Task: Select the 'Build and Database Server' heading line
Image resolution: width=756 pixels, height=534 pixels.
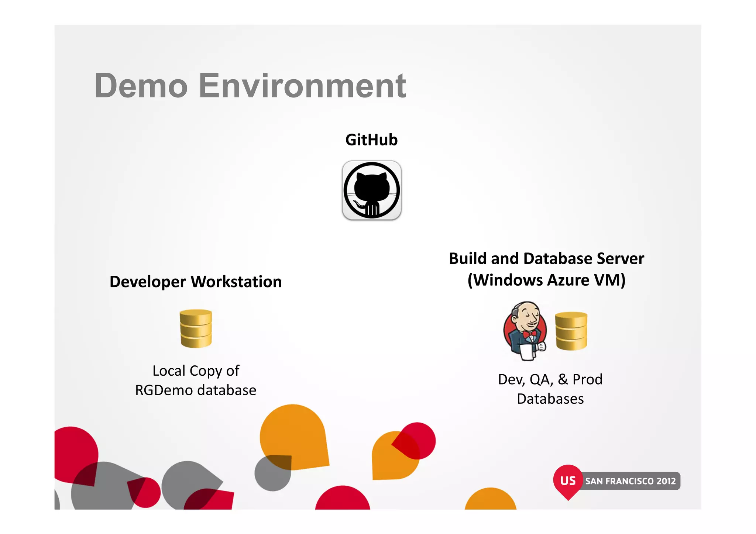Action: click(x=546, y=258)
